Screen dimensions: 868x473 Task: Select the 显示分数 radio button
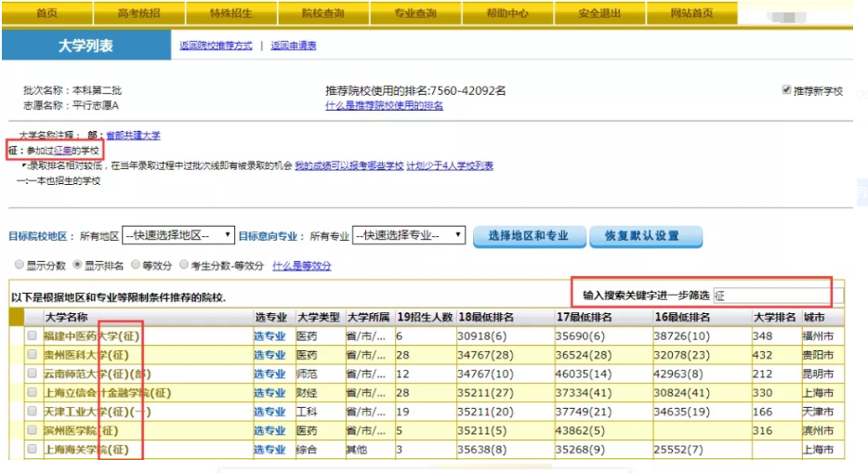click(20, 265)
